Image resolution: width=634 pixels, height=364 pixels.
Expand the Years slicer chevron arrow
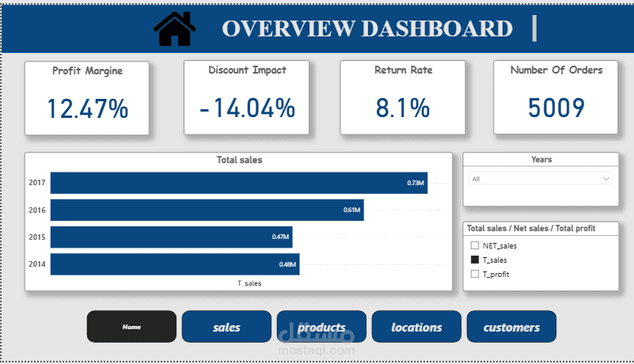click(x=606, y=178)
